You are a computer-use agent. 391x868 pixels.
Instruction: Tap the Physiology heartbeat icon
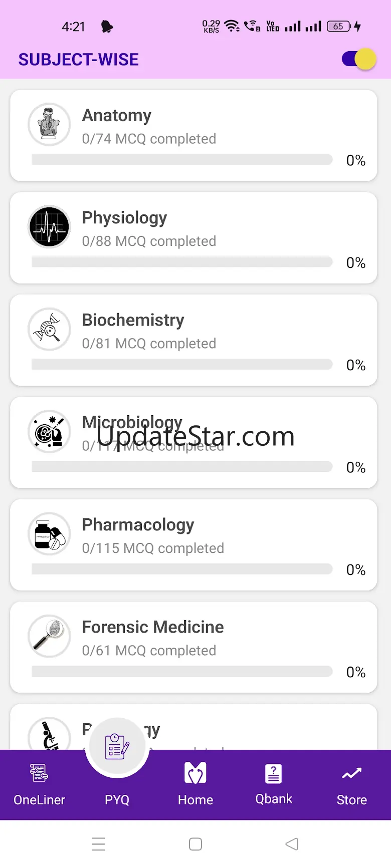49,227
